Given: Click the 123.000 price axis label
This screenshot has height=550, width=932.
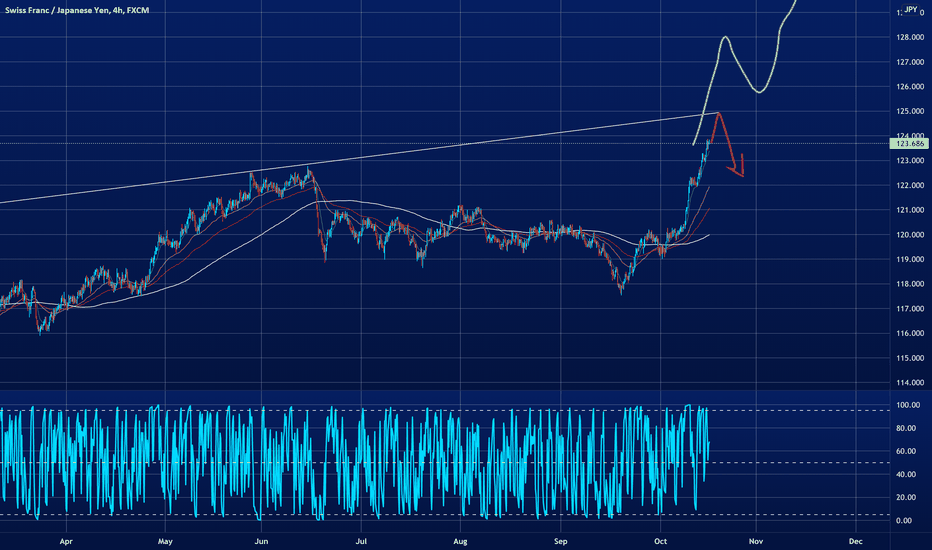Looking at the screenshot, I should (x=910, y=161).
